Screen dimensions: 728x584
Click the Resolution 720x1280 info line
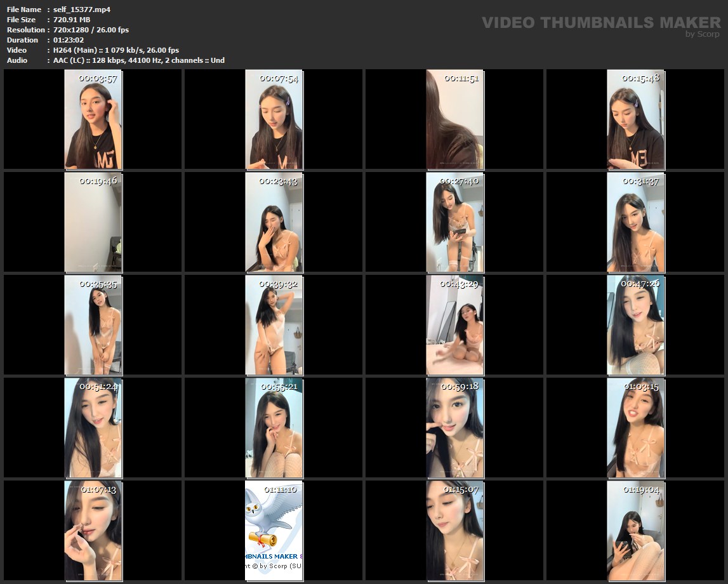[x=91, y=30]
